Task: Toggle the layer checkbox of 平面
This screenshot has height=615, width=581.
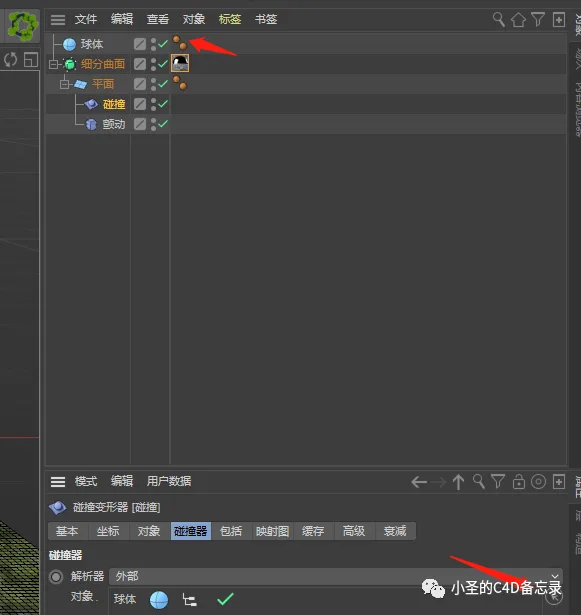Action: click(140, 84)
